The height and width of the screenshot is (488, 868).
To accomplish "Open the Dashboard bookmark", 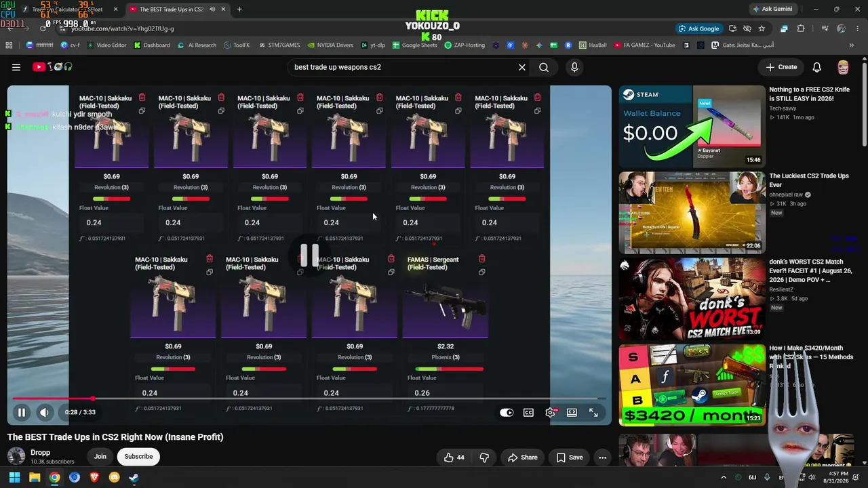I will 152,45.
